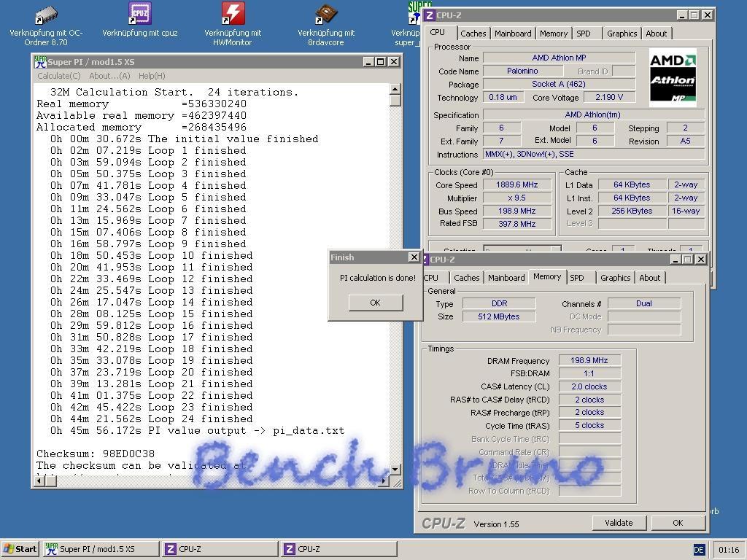Click the Instructions field MMX(+), 3DNow!(+), SSE
Screen dimensions: 747x560
[x=594, y=154]
